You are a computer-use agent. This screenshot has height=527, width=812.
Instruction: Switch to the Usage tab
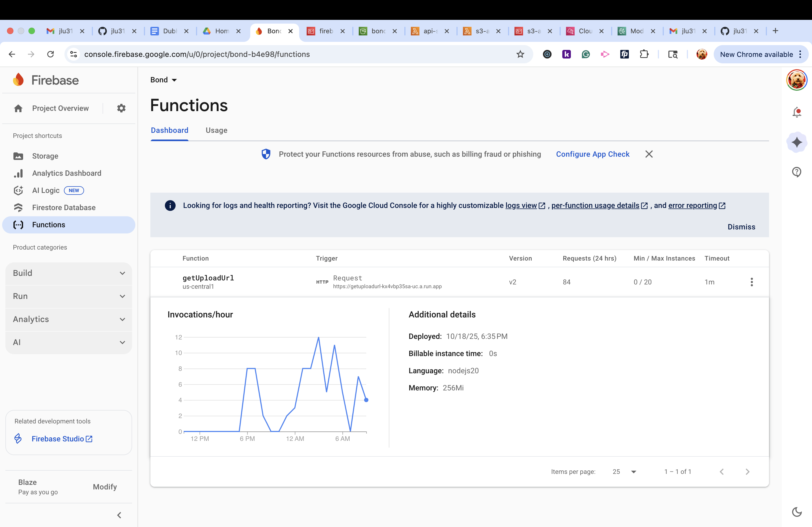216,130
